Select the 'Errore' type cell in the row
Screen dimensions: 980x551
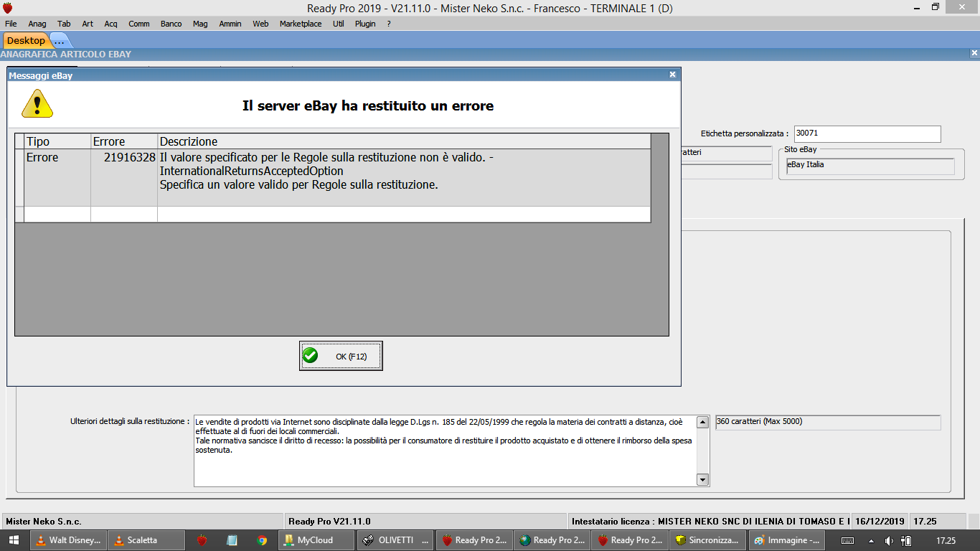(x=57, y=177)
